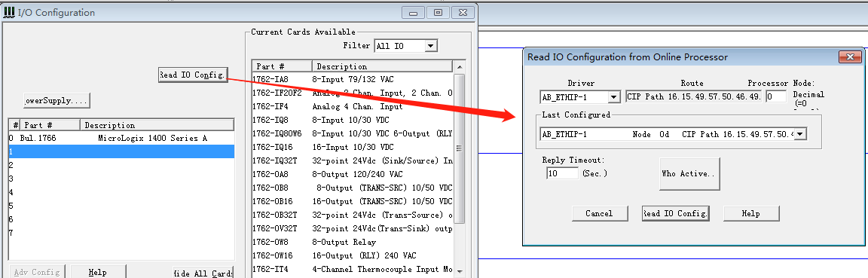The image size is (868, 278).
Task: Click Read IO Config button in the dialog
Action: click(675, 213)
